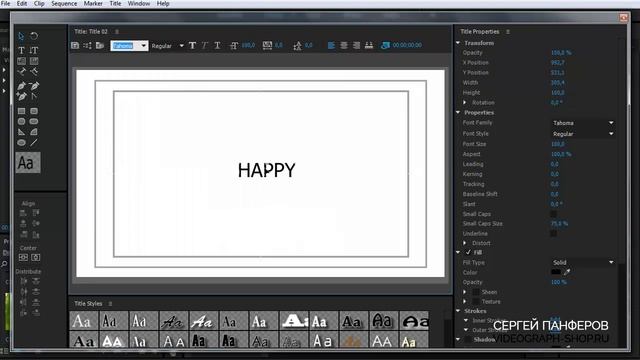Select the Vertical Area Type tool
Image resolution: width=640 pixels, height=360 pixels.
(x=34, y=61)
